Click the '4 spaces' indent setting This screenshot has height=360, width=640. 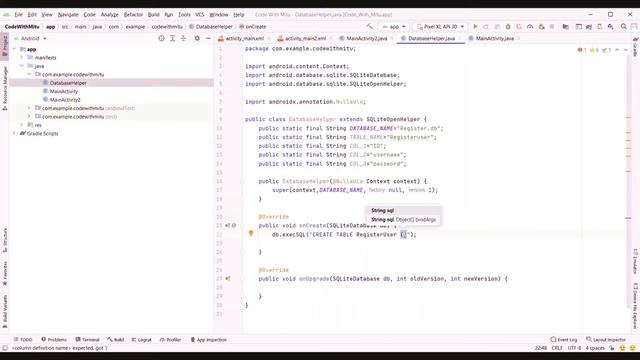pos(595,348)
